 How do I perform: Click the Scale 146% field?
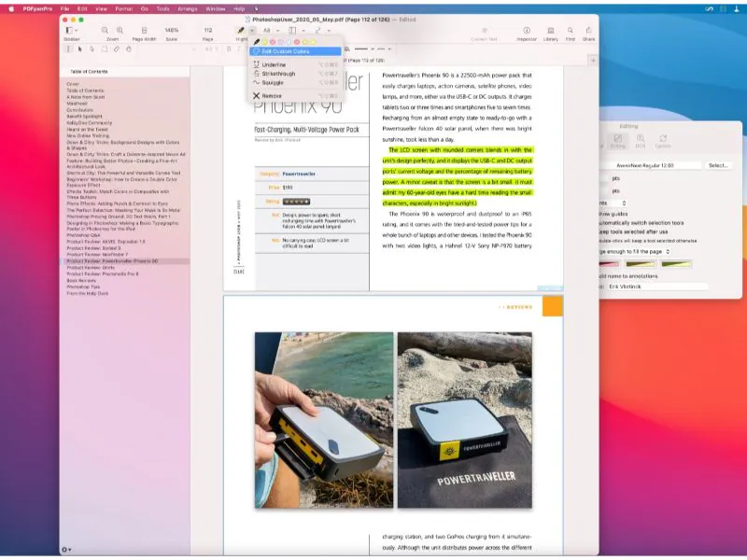click(x=172, y=30)
